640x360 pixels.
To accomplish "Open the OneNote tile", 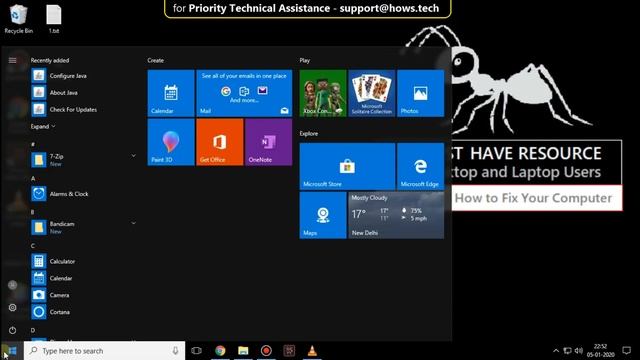I will tap(269, 142).
